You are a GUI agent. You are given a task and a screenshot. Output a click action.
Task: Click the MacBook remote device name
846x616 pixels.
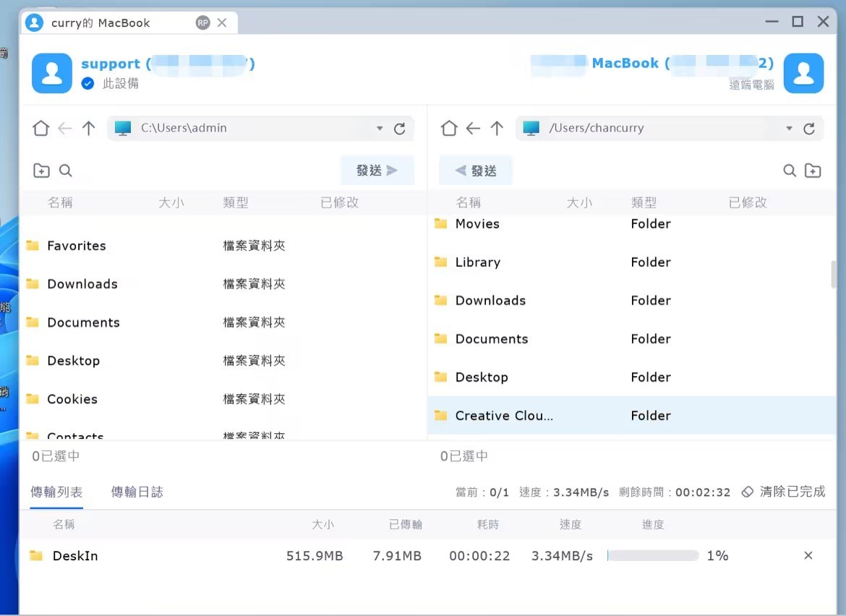pyautogui.click(x=651, y=63)
